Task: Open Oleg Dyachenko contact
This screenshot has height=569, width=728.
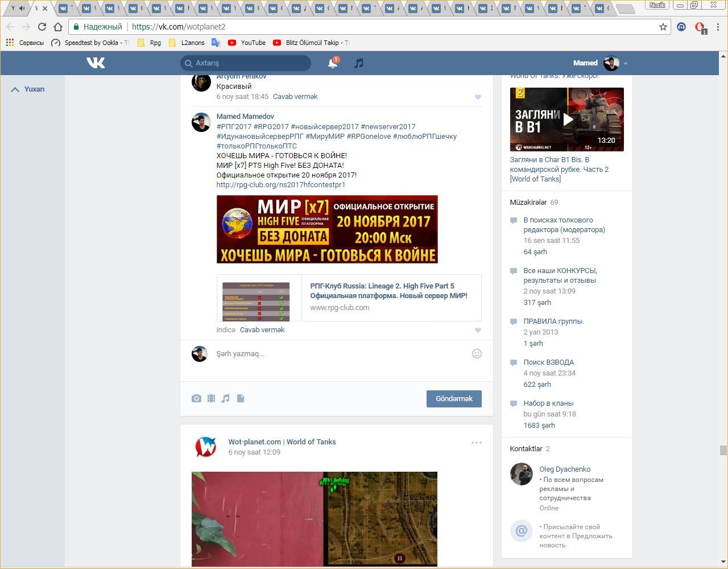Action: tap(565, 469)
